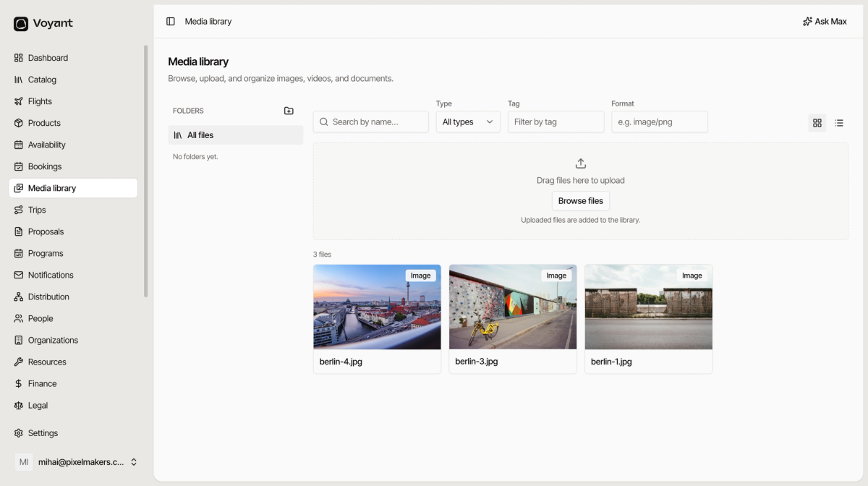Click the Media library breadcrumb
The height and width of the screenshot is (486, 868).
pos(208,22)
